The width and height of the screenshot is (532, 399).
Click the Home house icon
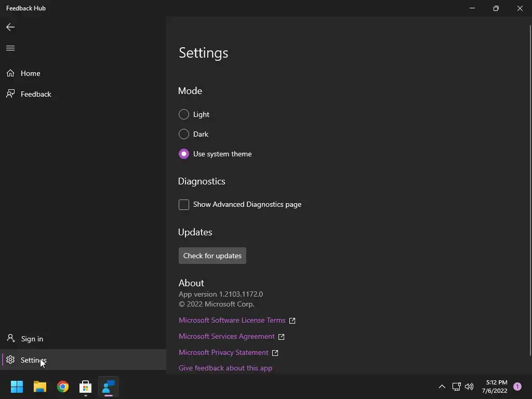pyautogui.click(x=10, y=73)
